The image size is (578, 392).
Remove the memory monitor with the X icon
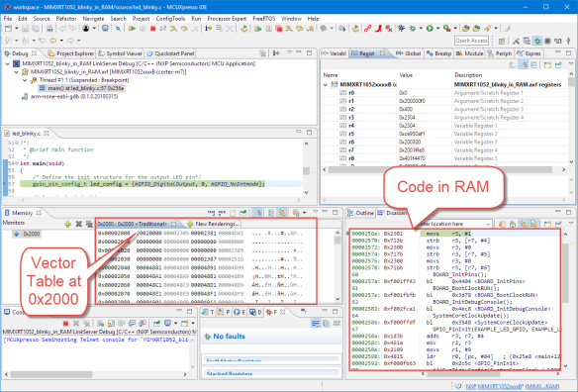78,224
